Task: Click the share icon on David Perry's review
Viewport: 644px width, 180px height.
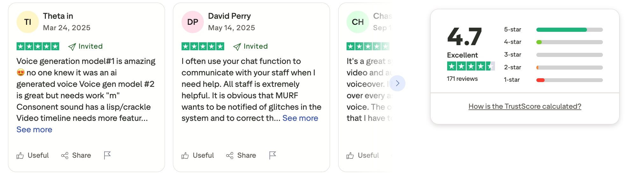Action: pyautogui.click(x=230, y=156)
